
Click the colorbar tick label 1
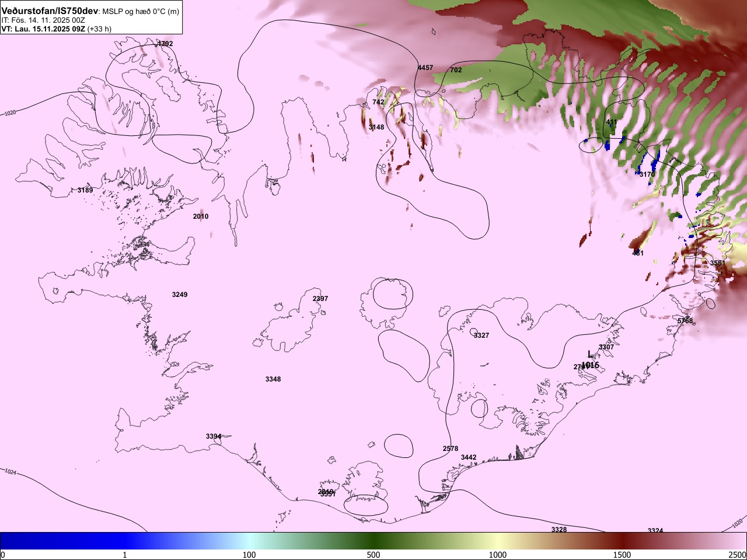pos(124,554)
